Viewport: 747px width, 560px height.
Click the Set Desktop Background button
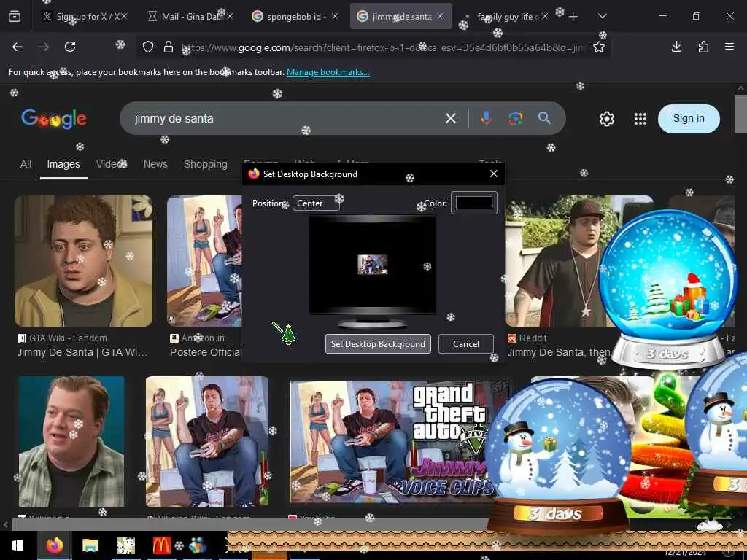tap(378, 344)
